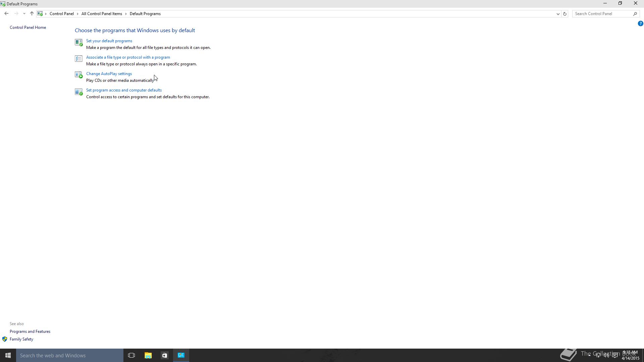Open File Explorer from the taskbar
644x362 pixels.
click(148, 355)
